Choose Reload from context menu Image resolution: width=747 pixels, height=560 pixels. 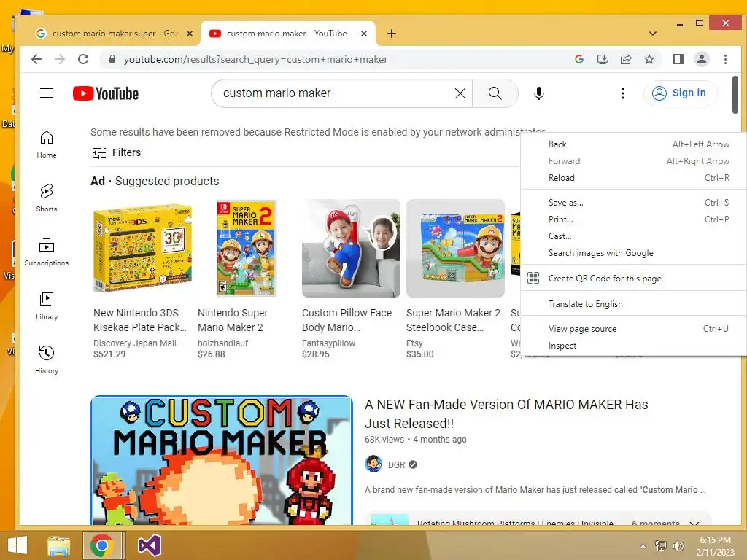tap(634, 178)
